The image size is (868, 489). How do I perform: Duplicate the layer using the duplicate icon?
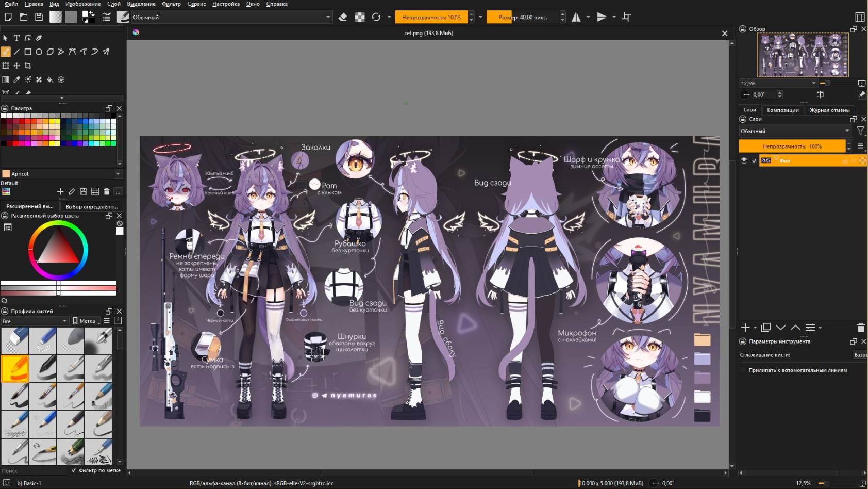766,328
